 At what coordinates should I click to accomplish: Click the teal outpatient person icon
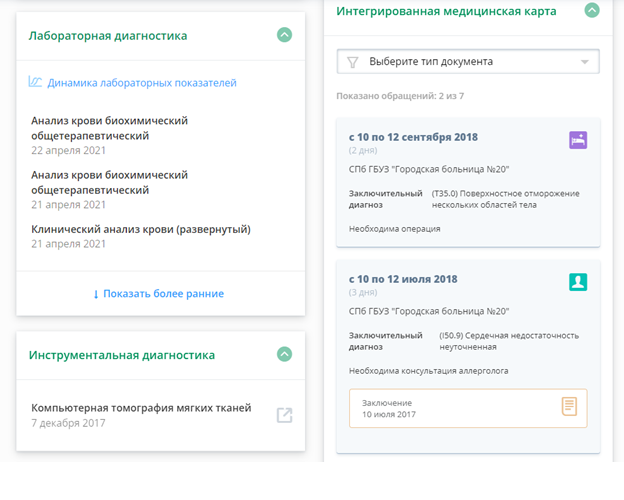pos(578,282)
